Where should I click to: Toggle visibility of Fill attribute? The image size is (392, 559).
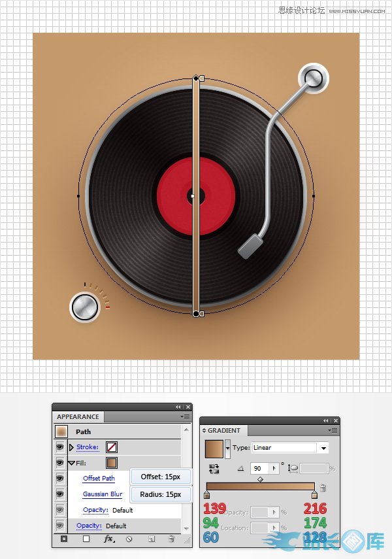60,462
